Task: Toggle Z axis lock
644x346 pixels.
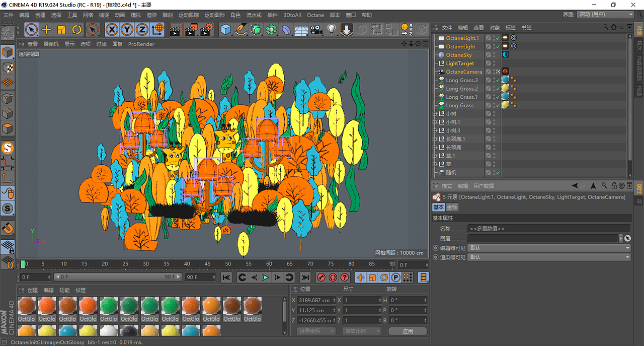Action: coord(142,30)
